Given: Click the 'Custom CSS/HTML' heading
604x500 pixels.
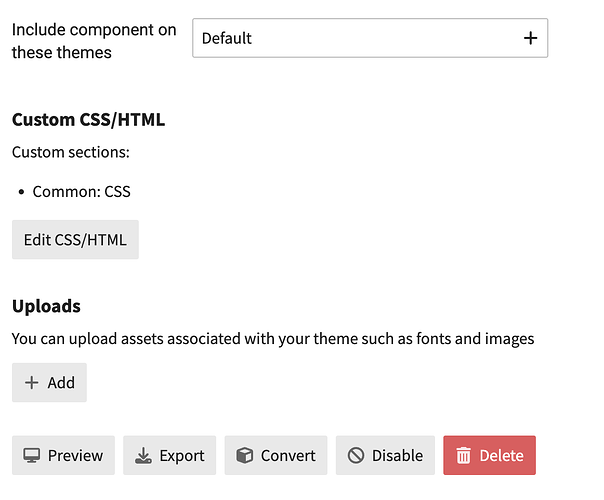Looking at the screenshot, I should (x=88, y=119).
